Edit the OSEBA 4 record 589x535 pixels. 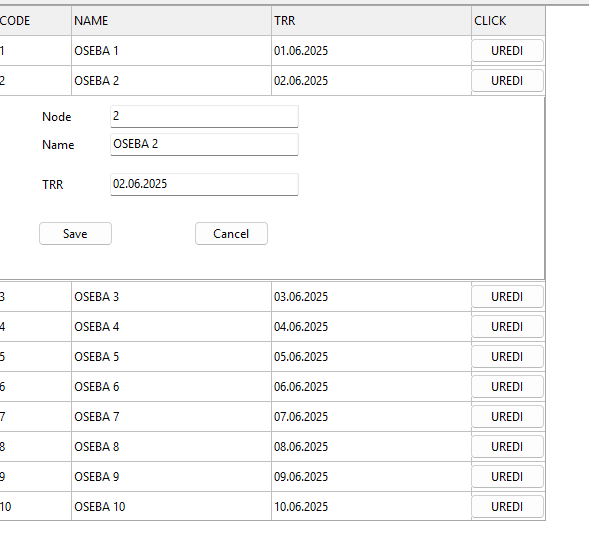click(507, 327)
